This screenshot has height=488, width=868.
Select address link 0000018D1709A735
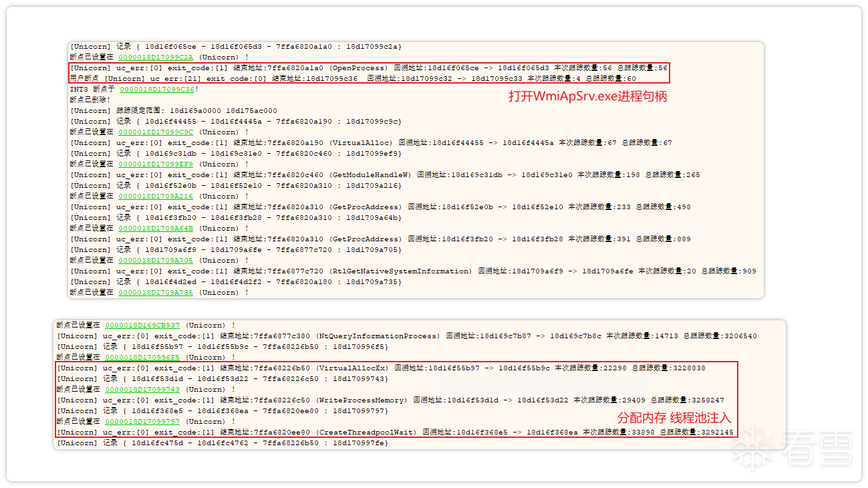coord(155,293)
